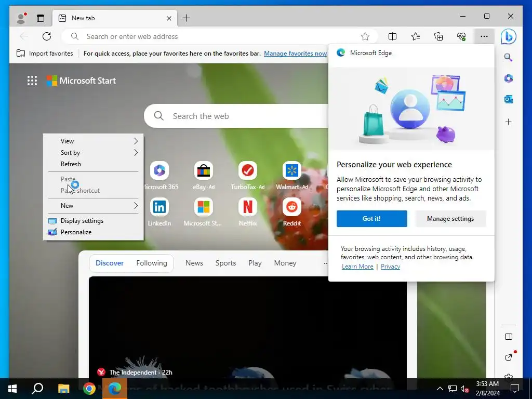The height and width of the screenshot is (399, 532).
Task: Open the TurboTax quick link tile
Action: click(x=248, y=176)
